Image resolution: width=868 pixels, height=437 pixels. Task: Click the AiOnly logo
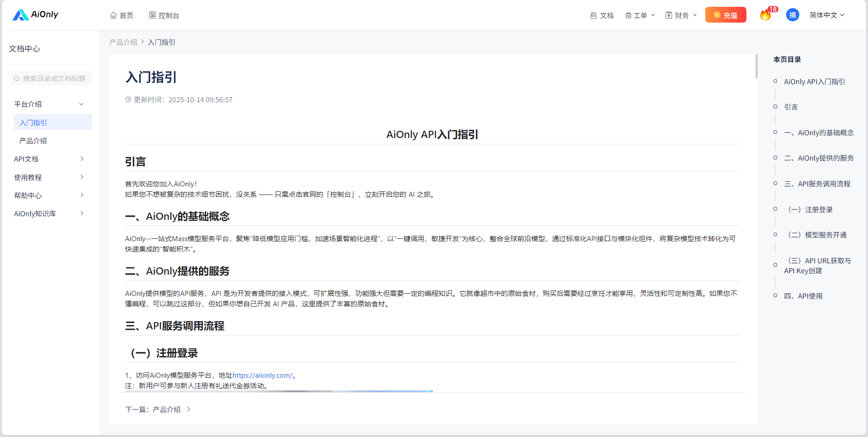pos(35,15)
